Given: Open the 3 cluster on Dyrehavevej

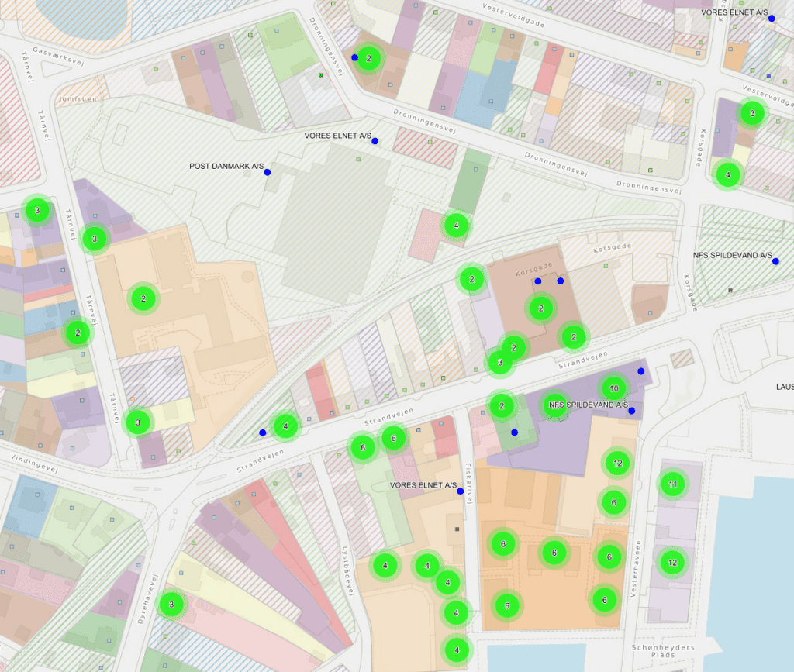Looking at the screenshot, I should 171,604.
